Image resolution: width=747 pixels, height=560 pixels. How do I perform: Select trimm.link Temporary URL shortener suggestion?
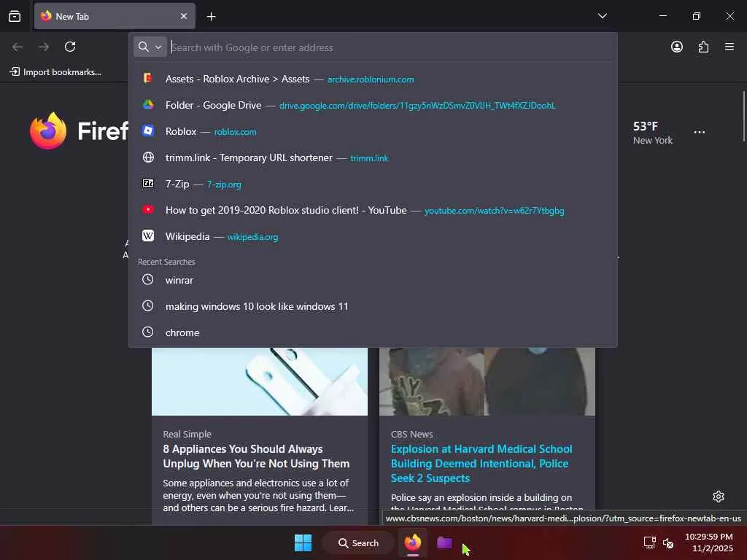click(373, 157)
